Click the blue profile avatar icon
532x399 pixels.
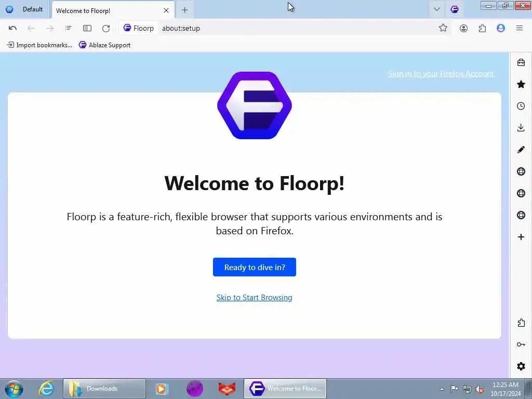point(501,28)
